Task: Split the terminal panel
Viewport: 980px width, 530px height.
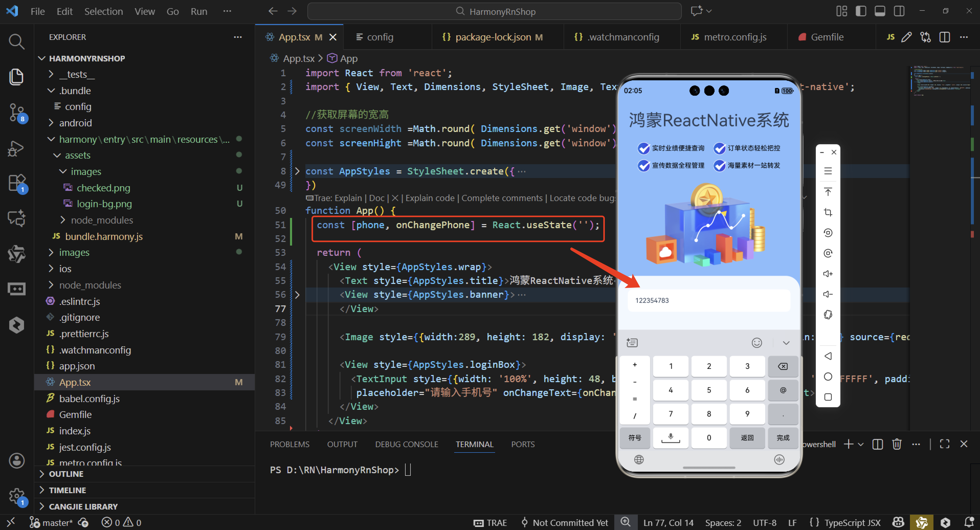Action: click(x=878, y=444)
